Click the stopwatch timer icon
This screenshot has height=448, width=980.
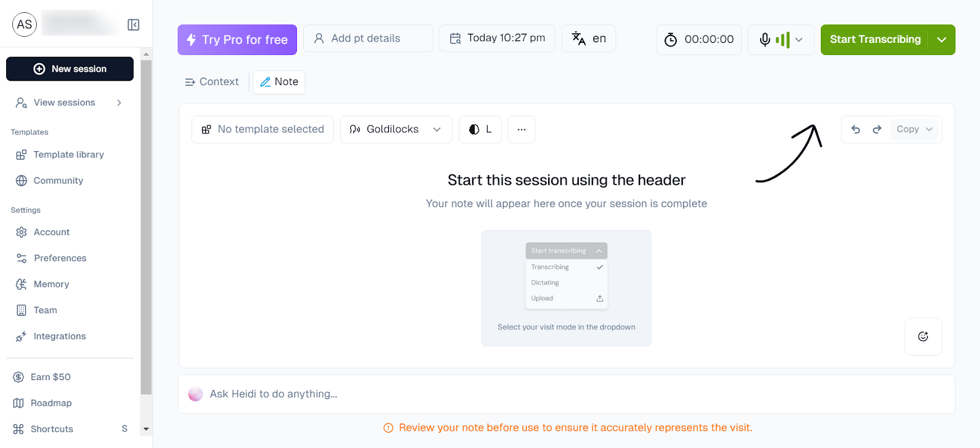[670, 39]
